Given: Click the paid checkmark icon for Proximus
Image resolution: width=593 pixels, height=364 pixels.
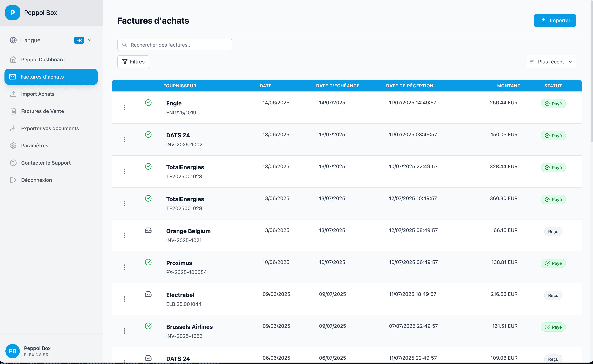Looking at the screenshot, I should click(148, 262).
